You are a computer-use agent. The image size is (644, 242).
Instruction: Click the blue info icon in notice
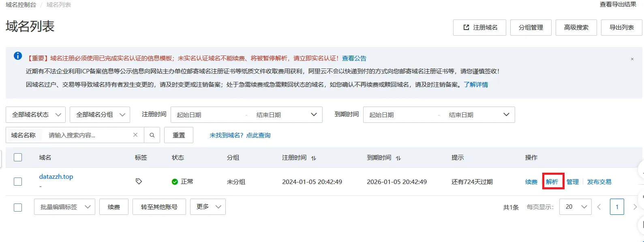18,56
